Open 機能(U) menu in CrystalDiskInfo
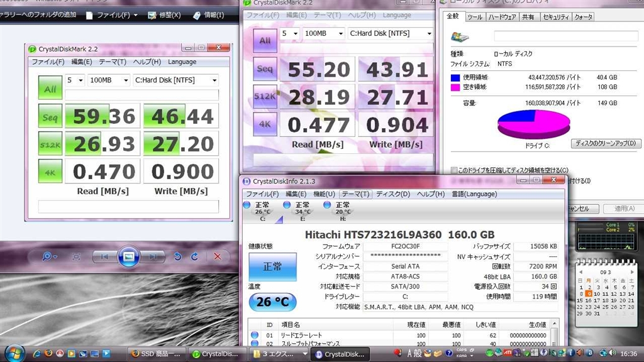644x362 pixels. 324,194
